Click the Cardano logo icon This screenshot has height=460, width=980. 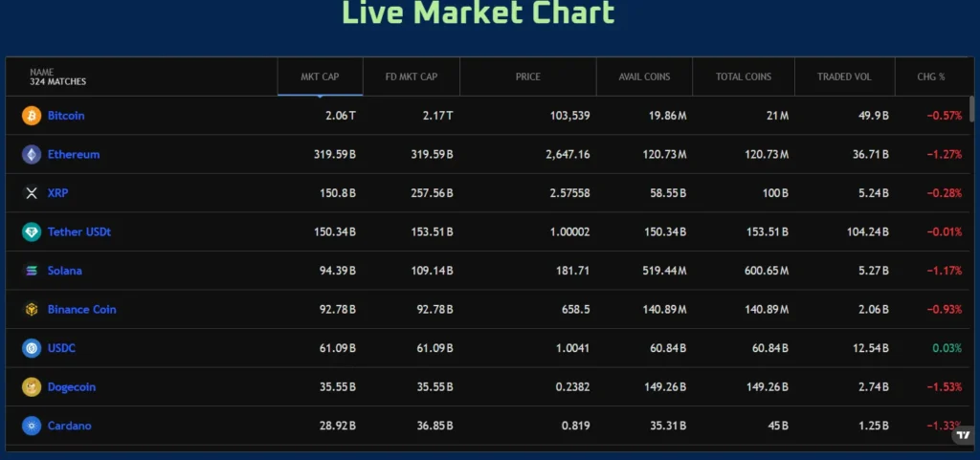[x=32, y=426]
